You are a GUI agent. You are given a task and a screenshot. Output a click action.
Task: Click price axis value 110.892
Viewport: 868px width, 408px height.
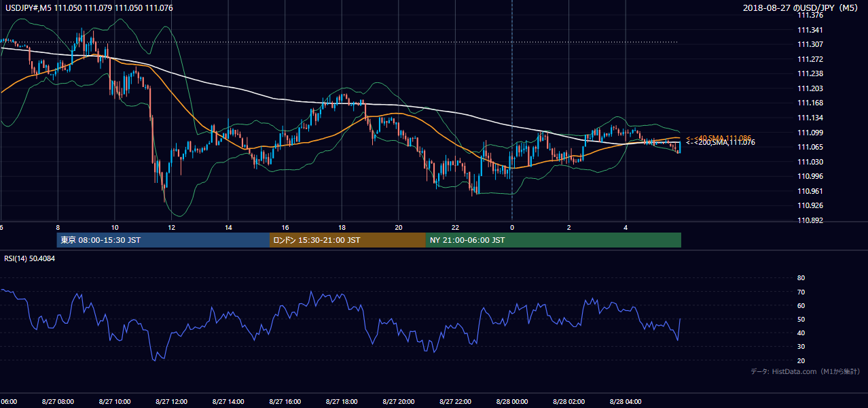(x=811, y=220)
